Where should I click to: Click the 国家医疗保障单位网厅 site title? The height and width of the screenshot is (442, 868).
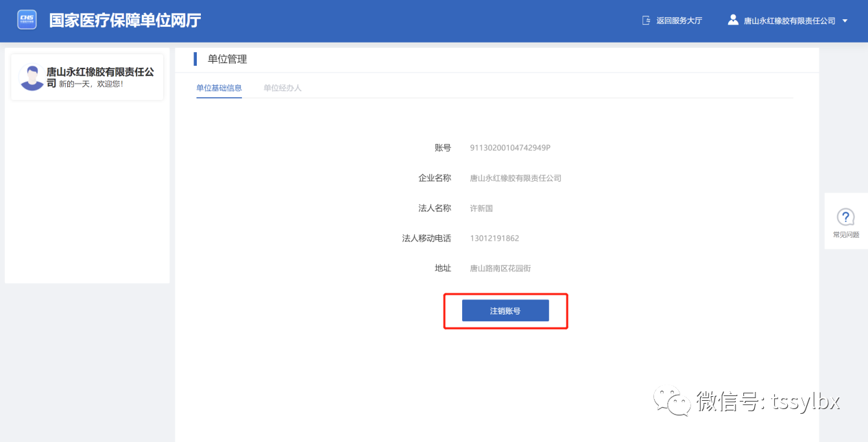(x=125, y=21)
